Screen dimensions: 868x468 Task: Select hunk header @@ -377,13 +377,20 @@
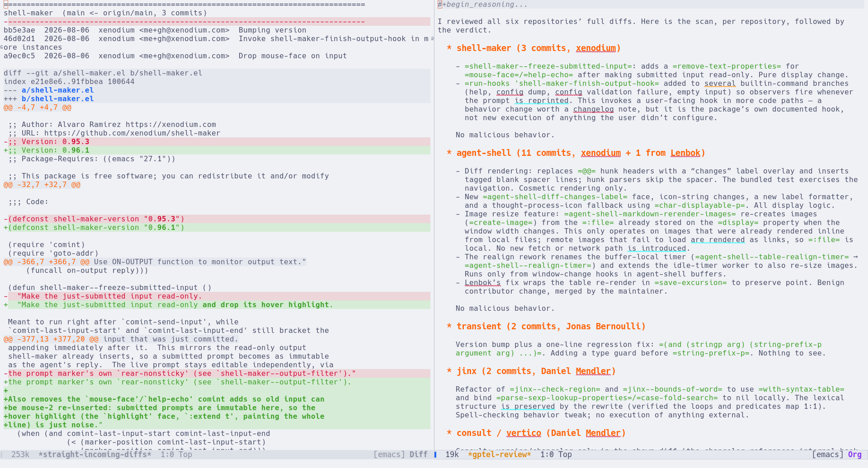(x=51, y=339)
